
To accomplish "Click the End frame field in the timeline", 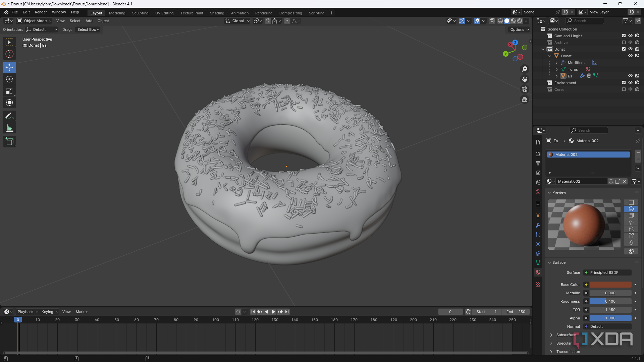I will pyautogui.click(x=516, y=312).
